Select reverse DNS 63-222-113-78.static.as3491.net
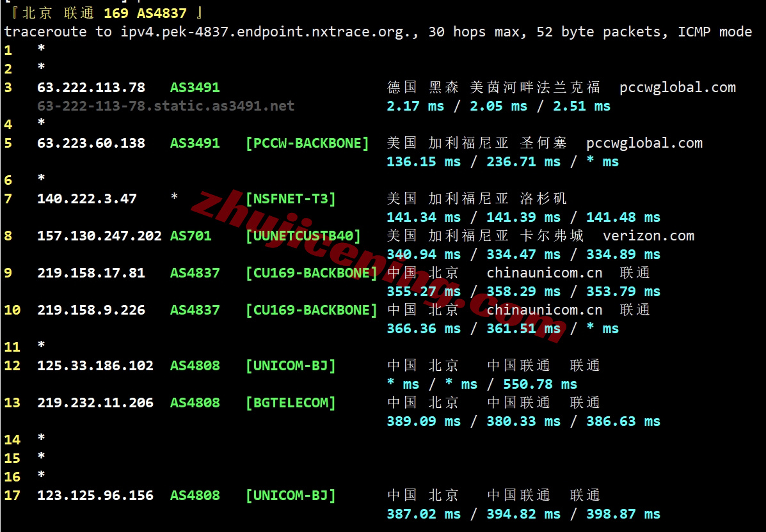This screenshot has height=532, width=766. (x=166, y=106)
